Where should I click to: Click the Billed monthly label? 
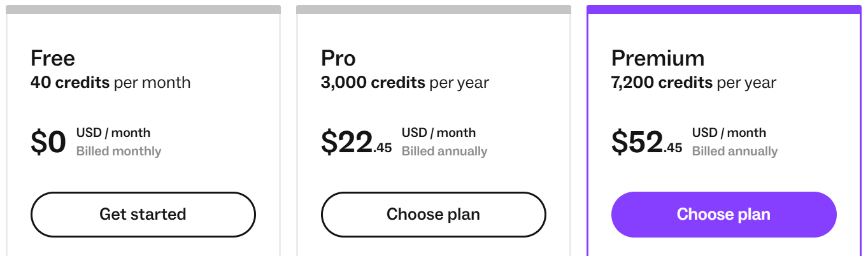point(118,152)
